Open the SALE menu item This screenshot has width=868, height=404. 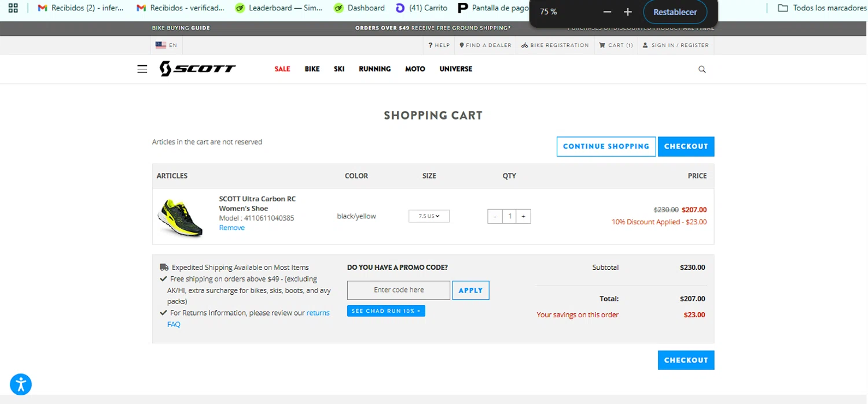(282, 69)
